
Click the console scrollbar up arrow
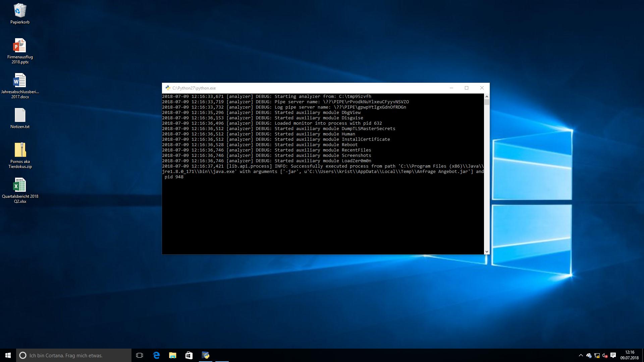coord(487,97)
